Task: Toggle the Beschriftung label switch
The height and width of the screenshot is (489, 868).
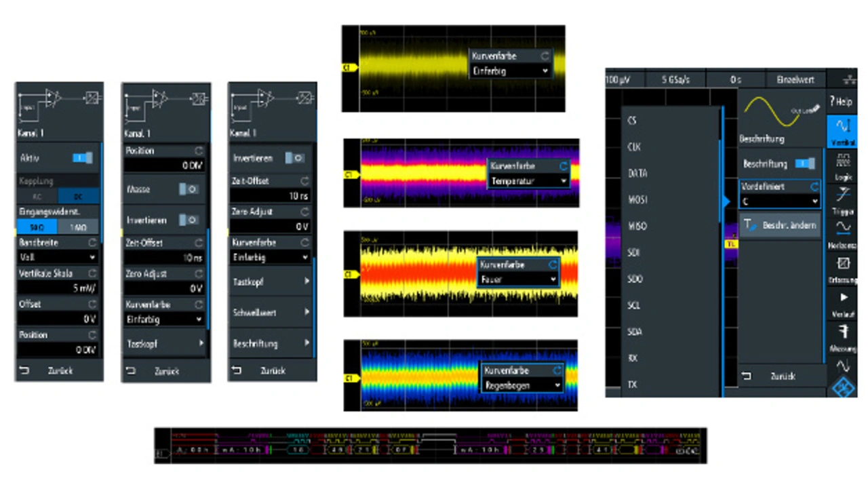Action: pos(804,164)
